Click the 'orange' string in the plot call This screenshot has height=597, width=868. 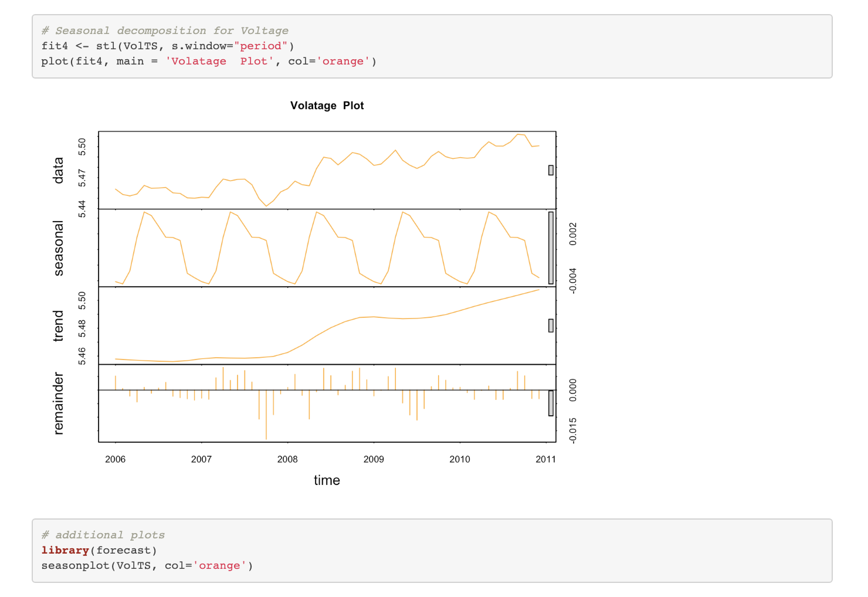point(343,61)
